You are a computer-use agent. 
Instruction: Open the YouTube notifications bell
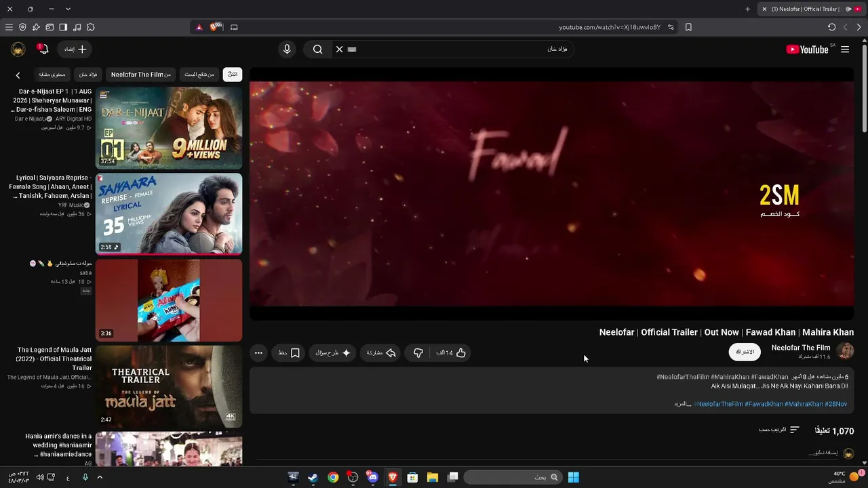[43, 49]
